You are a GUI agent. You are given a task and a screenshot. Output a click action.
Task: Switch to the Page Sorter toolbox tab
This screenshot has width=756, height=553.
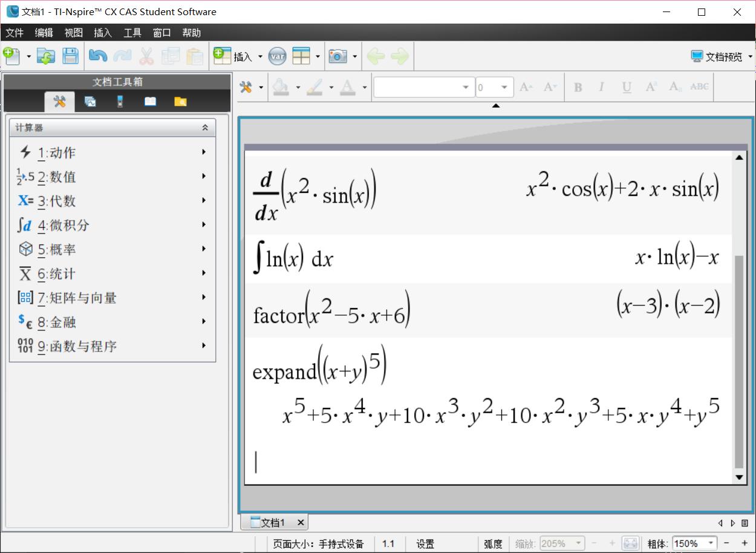pos(90,102)
